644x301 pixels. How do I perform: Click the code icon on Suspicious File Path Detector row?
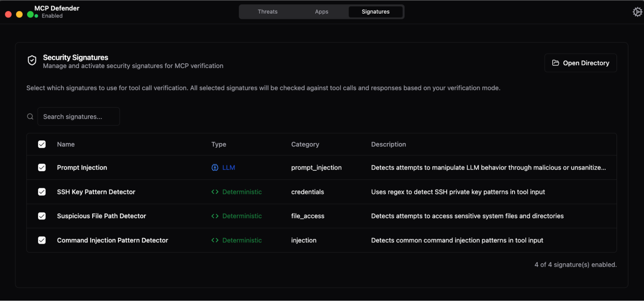coord(215,216)
